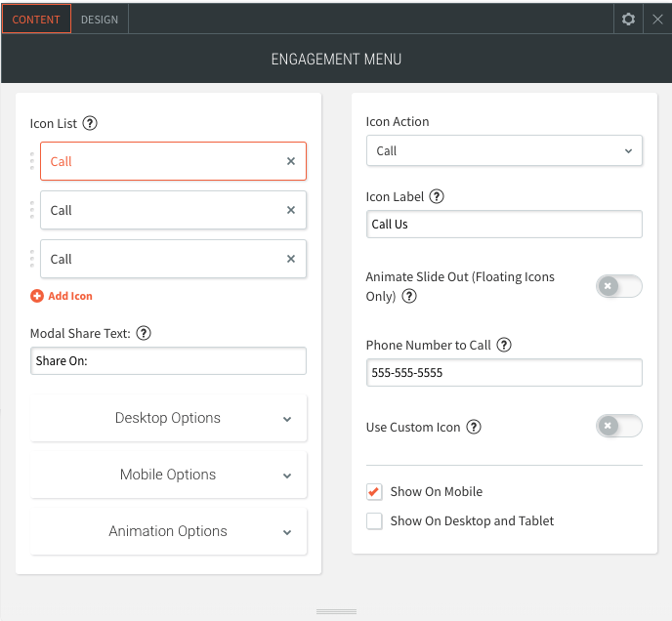Viewport: 672px width, 621px height.
Task: Delete the third Call item in list
Action: [290, 259]
